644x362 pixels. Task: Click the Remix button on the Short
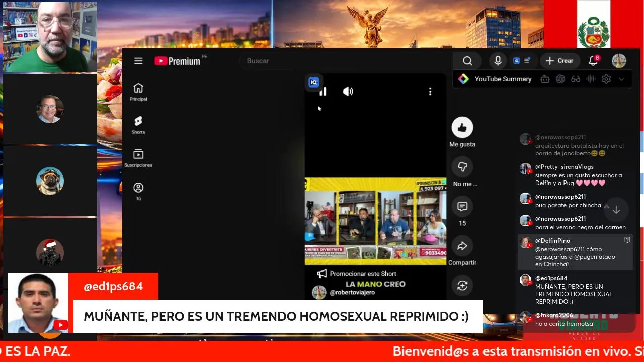[462, 286]
